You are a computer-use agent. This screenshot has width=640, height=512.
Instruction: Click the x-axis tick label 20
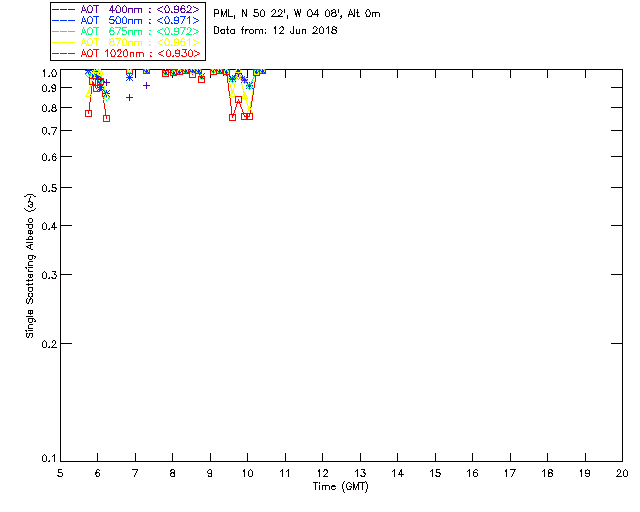coord(622,473)
